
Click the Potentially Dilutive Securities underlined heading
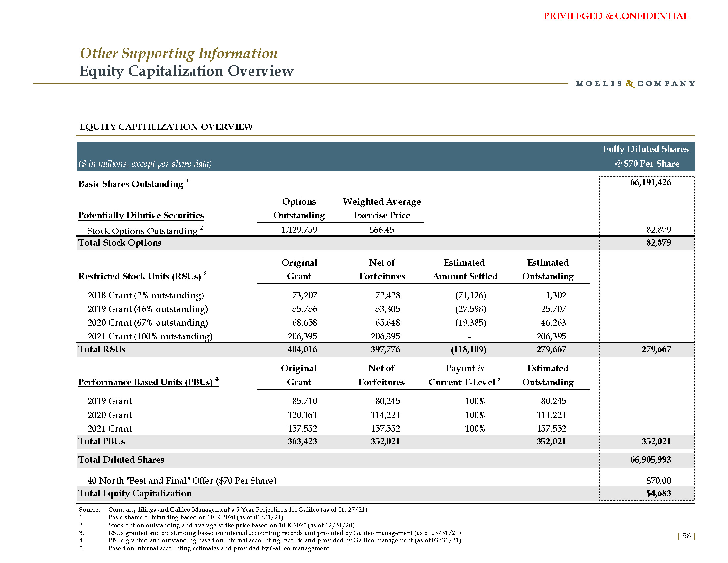pos(141,215)
